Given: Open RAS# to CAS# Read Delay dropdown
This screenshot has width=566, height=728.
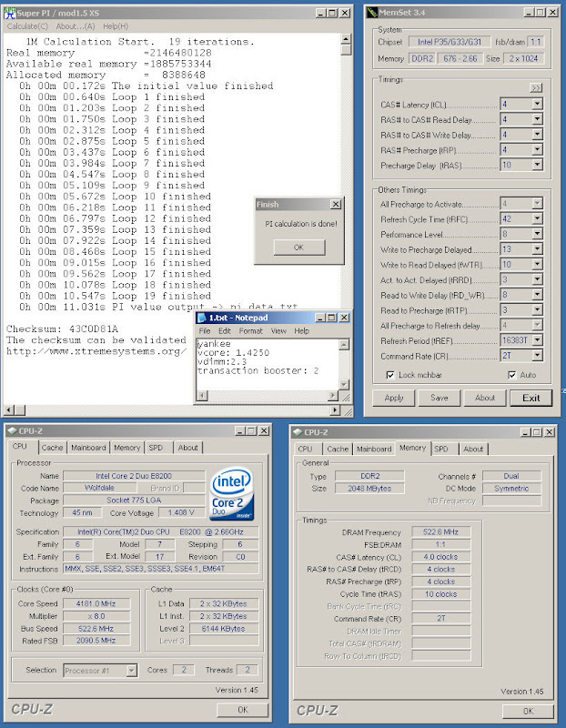Looking at the screenshot, I should point(537,119).
